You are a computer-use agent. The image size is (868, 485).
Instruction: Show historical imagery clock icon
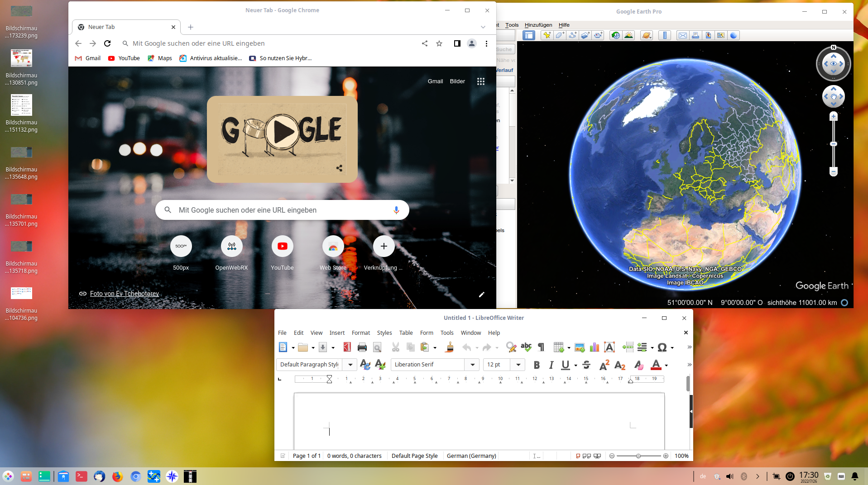tap(616, 35)
